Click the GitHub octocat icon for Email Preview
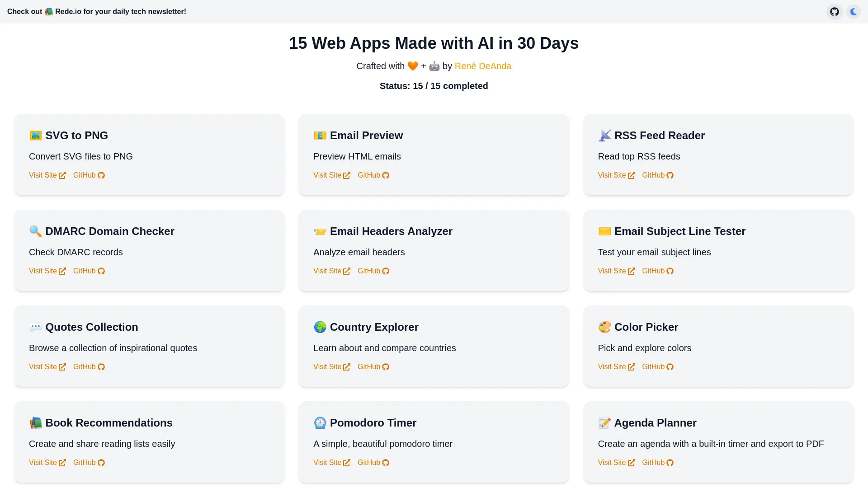This screenshot has width=868, height=488. pos(386,175)
